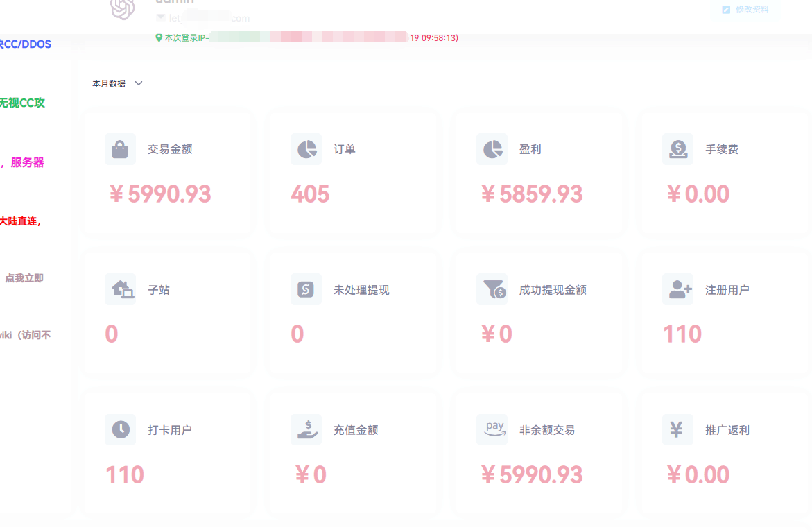The image size is (812, 532).
Task: Click the ¥ icon on 推广返利 card
Action: [x=677, y=429]
